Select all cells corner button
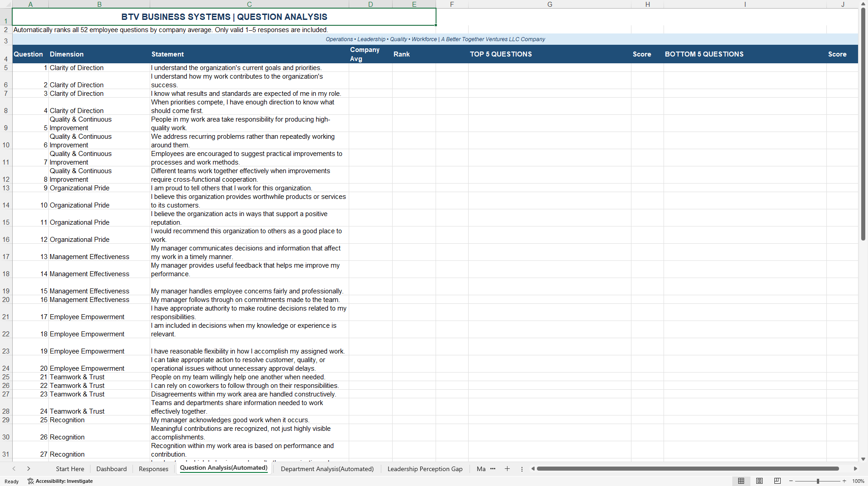 (x=6, y=4)
